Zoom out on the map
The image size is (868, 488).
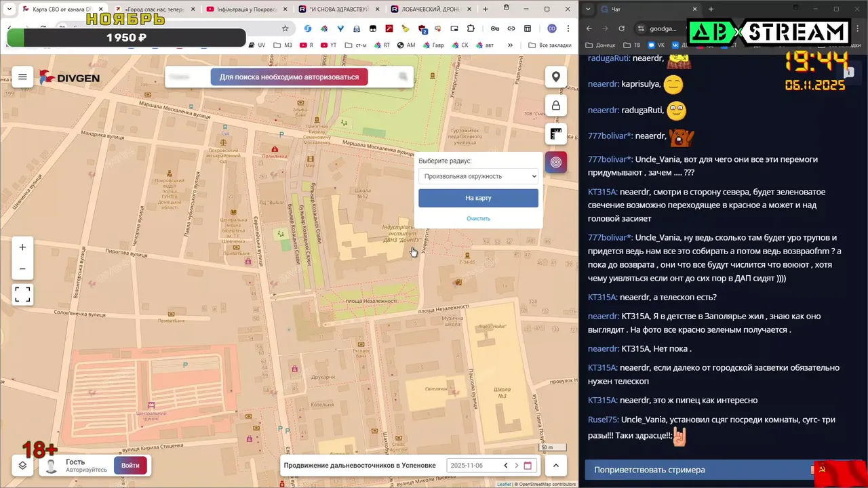click(x=22, y=268)
